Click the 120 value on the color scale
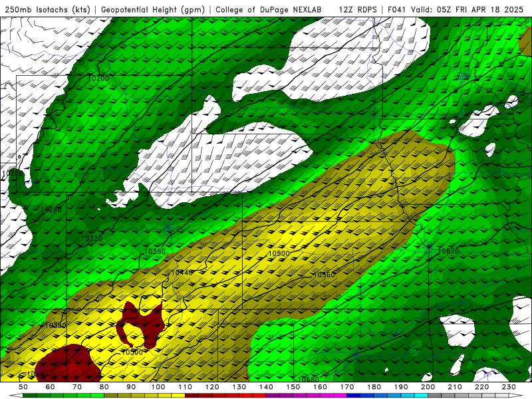The width and height of the screenshot is (532, 399). [x=212, y=387]
